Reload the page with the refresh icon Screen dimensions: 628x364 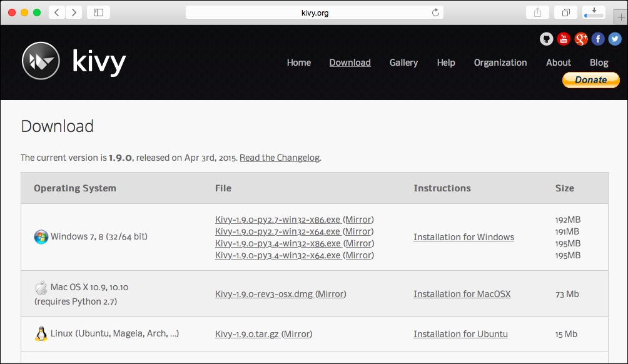(x=435, y=13)
